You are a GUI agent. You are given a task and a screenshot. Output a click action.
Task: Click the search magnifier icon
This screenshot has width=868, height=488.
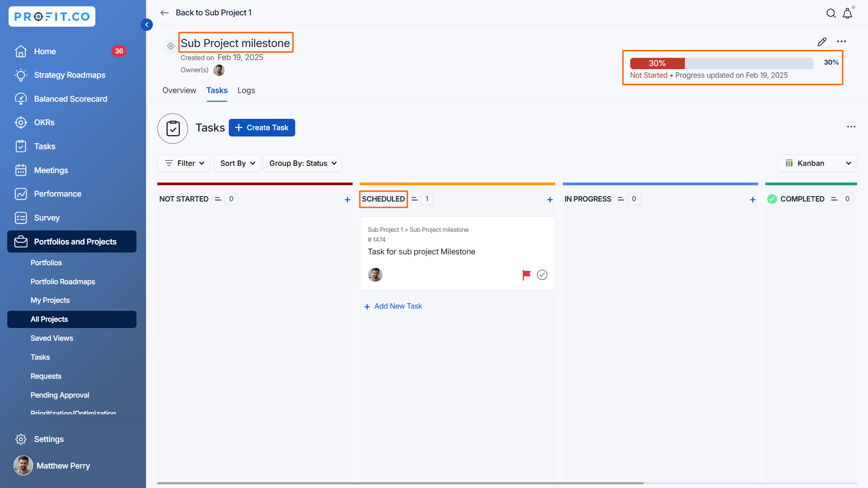tap(831, 13)
